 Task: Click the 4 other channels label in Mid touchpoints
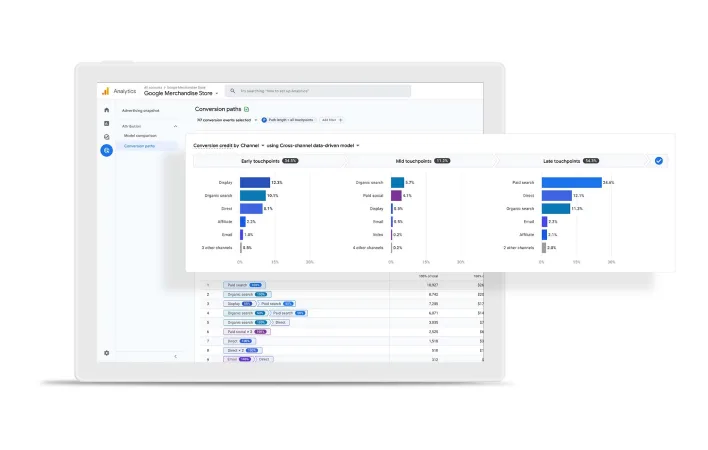point(368,248)
